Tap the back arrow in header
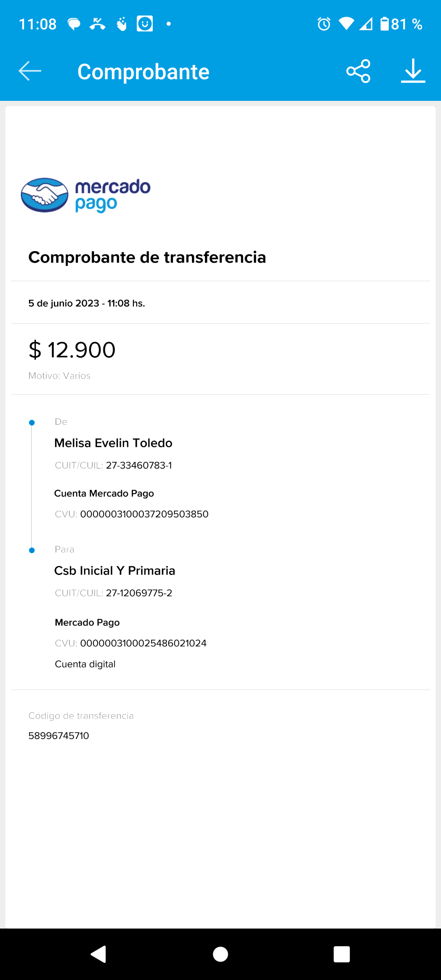441x980 pixels. point(30,71)
